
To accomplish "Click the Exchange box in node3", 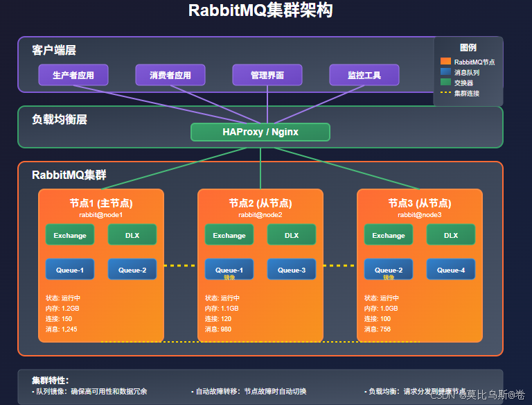I will click(x=389, y=235).
